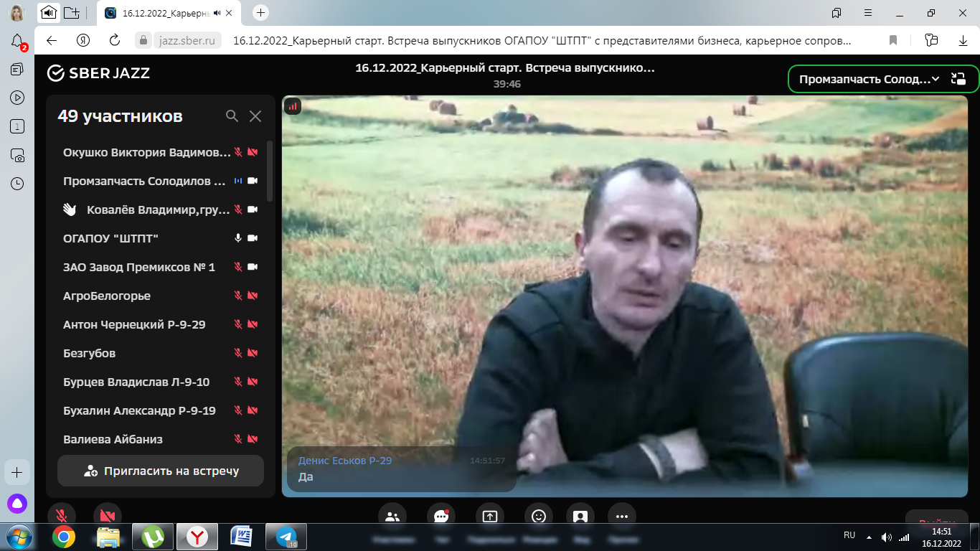Click the participants icon in bottom toolbar
Screen dimensions: 980x551
pyautogui.click(x=392, y=516)
